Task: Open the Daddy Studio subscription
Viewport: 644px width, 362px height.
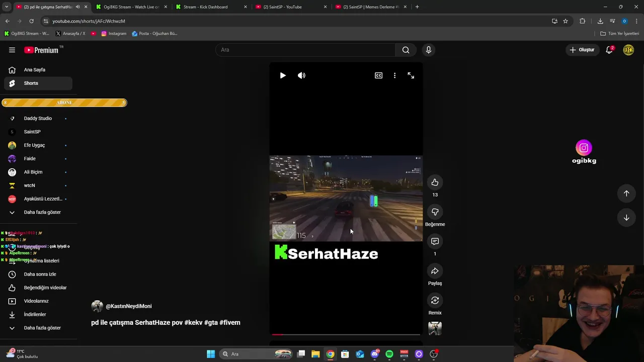Action: coord(38,118)
